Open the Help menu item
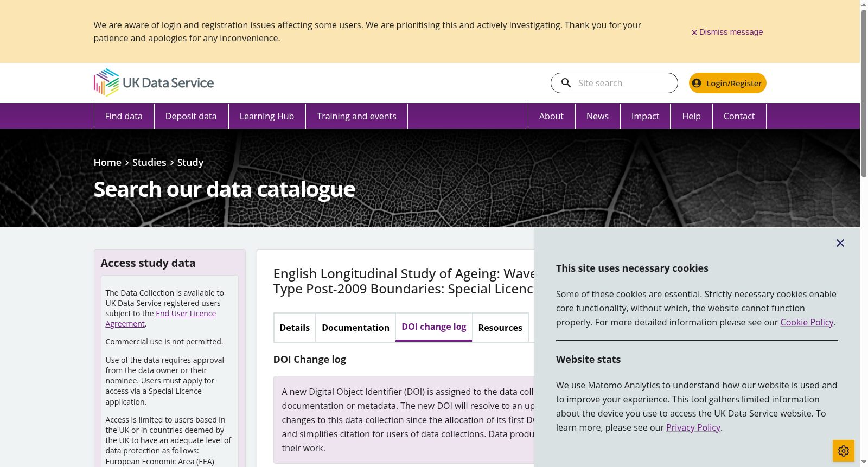The width and height of the screenshot is (868, 467). tap(691, 116)
